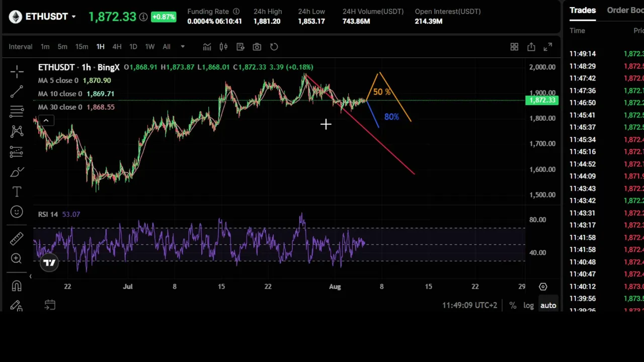Click the 11:49:14 trade row
The height and width of the screenshot is (362, 644).
pos(606,54)
